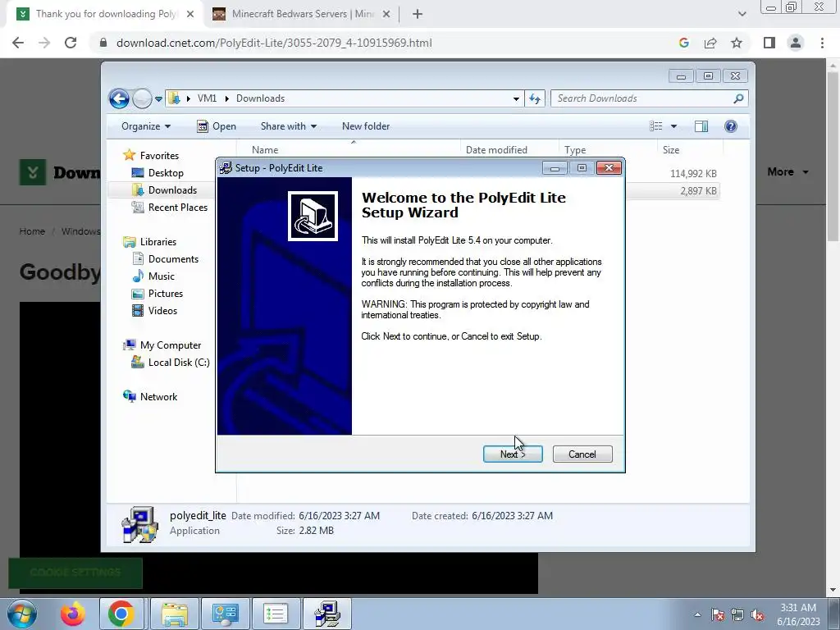Click the 2,897 KB file size entry
Viewport: 840px width, 630px height.
[698, 190]
